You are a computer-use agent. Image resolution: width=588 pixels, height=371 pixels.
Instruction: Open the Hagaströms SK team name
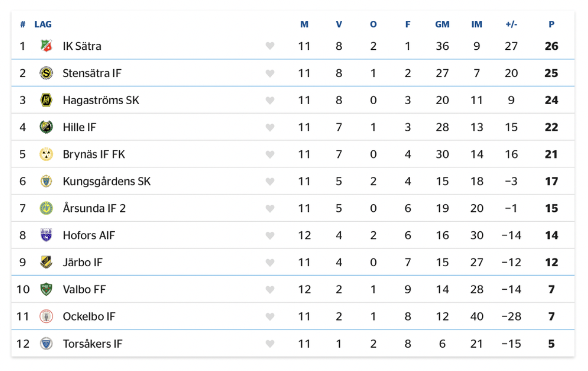point(101,100)
